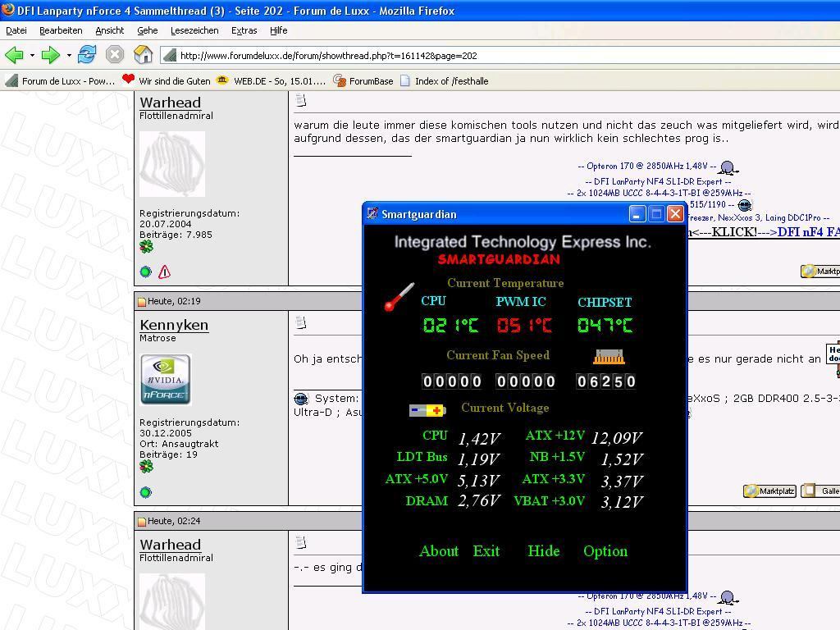Open Forward button history dropdown arrow
840x630 pixels.
(69, 55)
